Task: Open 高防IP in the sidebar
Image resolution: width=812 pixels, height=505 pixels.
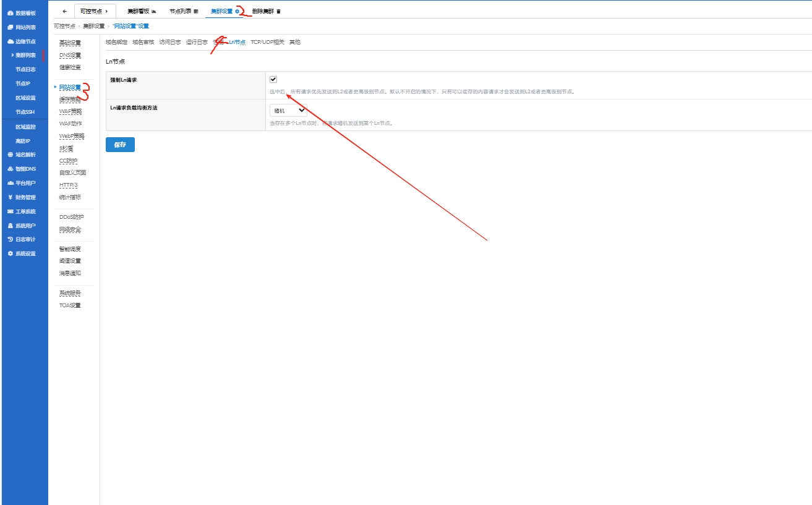Action: click(x=23, y=141)
